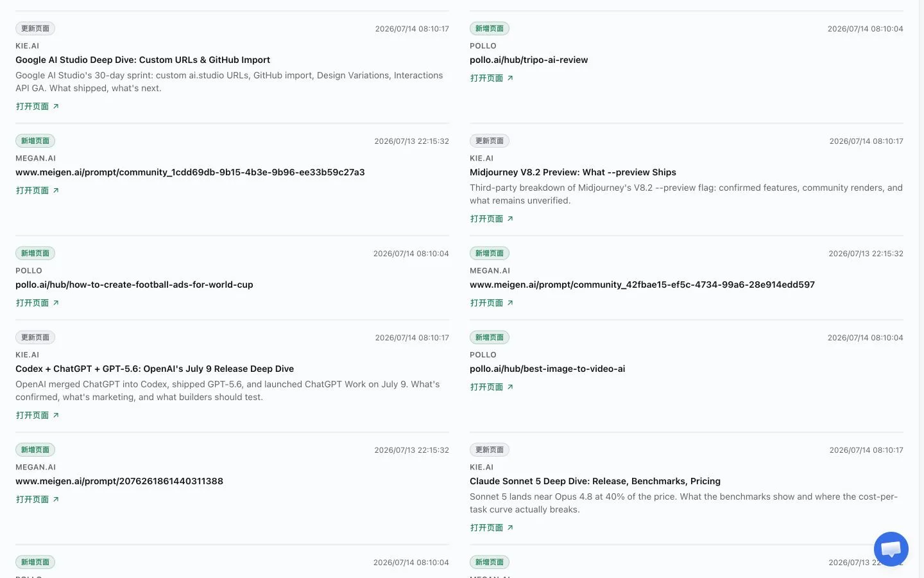
Task: Click title pollo.ai/hub/best-image-to-video-ai
Action: click(x=547, y=369)
